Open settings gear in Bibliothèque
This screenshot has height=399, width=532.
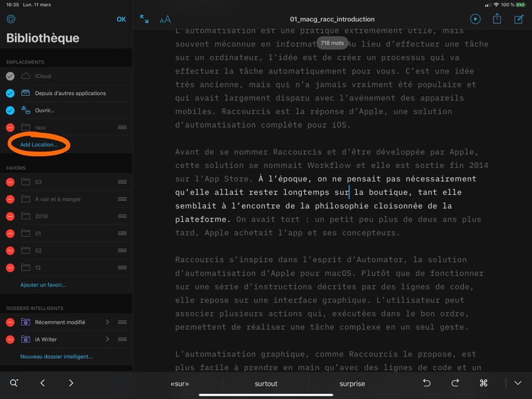pos(11,19)
